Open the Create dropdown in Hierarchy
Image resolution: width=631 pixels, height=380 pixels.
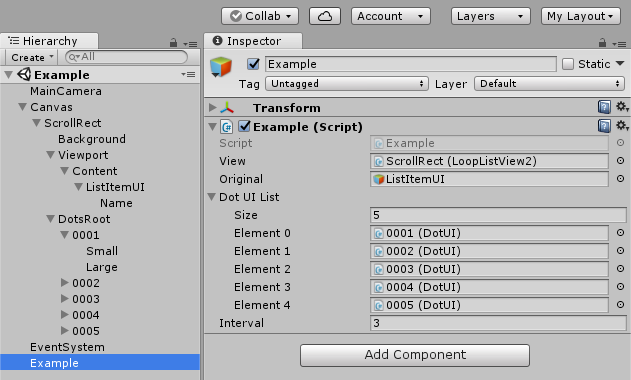click(x=31, y=57)
